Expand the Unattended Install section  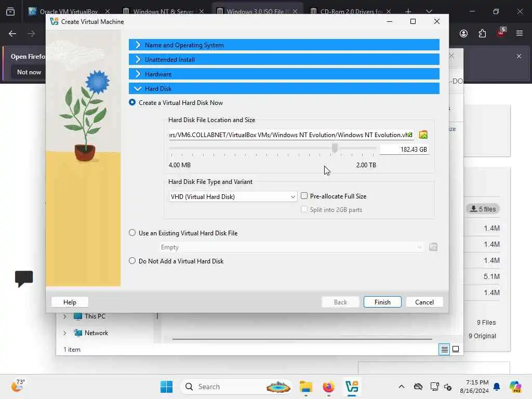[x=284, y=59]
